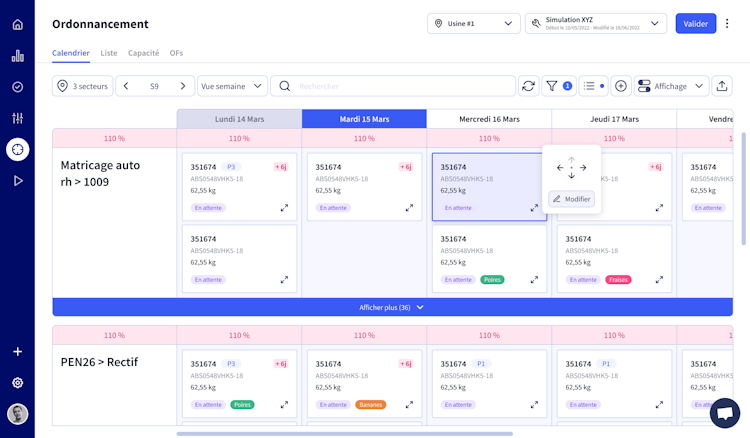Click the vertical scrollbar on the right
The height and width of the screenshot is (438, 750).
coord(744,188)
